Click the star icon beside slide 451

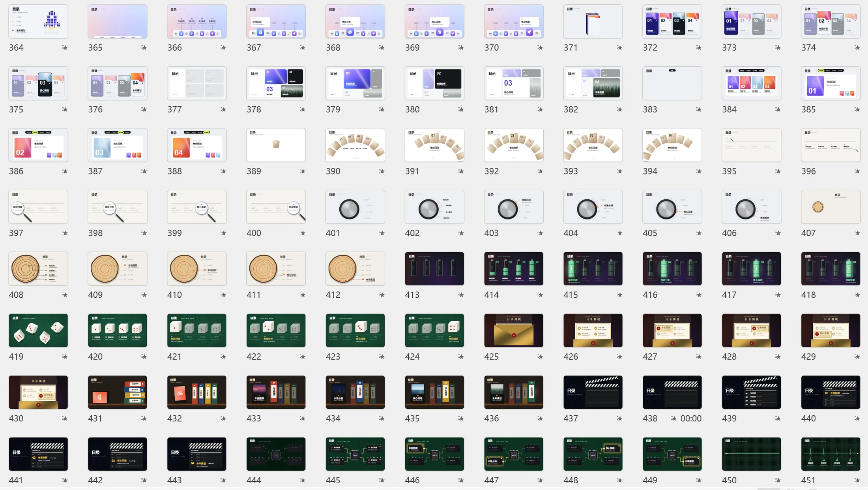(x=857, y=481)
